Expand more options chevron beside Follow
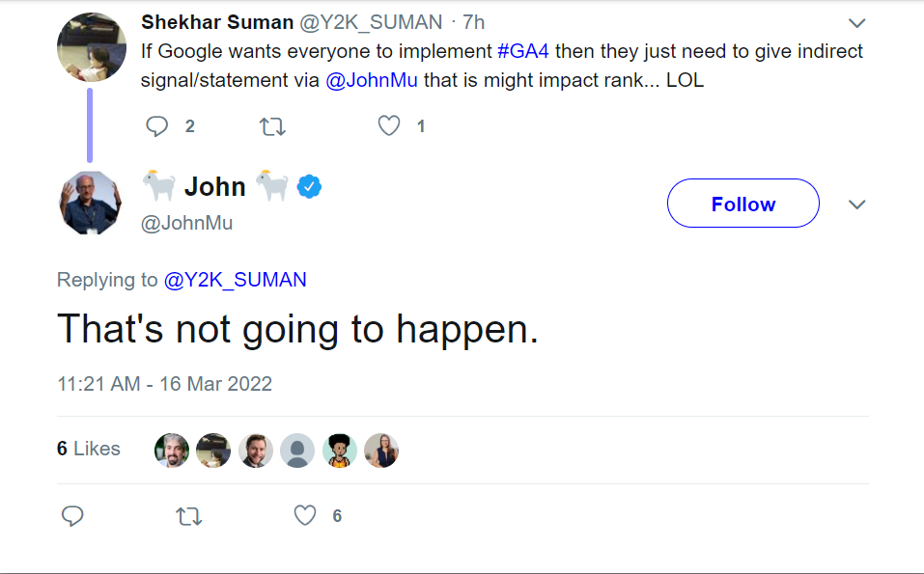Viewport: 924px width, 574px height. tap(856, 205)
